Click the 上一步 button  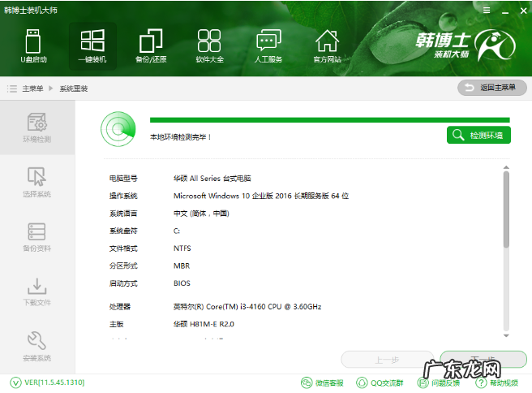click(x=387, y=360)
